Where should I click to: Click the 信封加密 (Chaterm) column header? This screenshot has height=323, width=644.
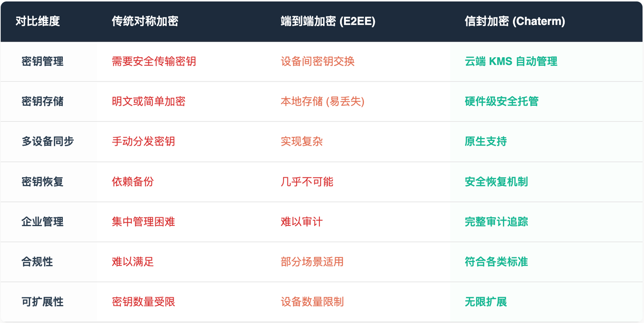pyautogui.click(x=515, y=21)
